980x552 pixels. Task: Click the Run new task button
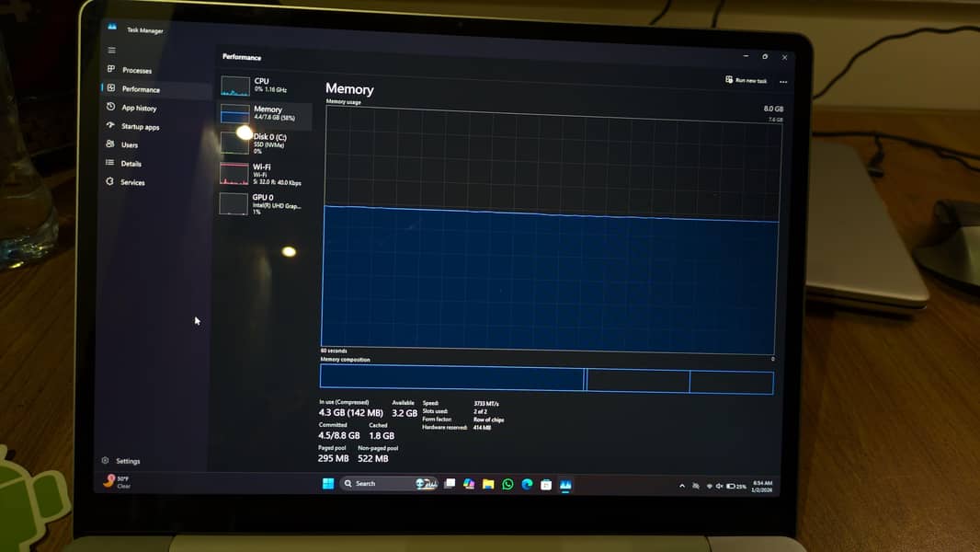(746, 81)
